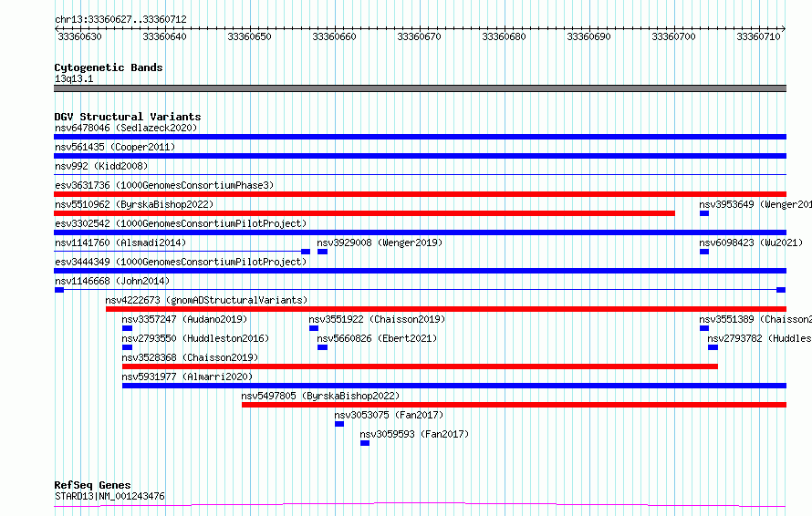Click ruler position 33360690
This screenshot has height=516, width=812.
point(588,36)
